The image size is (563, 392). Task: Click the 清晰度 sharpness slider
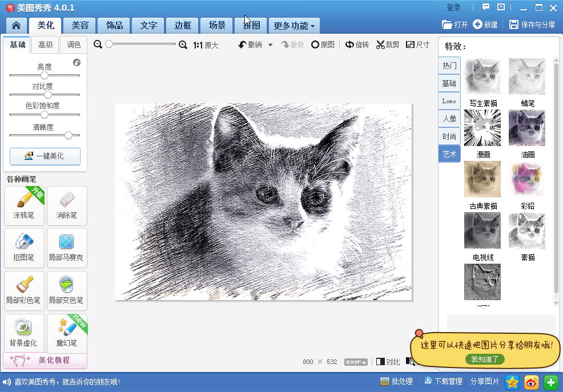click(45, 135)
